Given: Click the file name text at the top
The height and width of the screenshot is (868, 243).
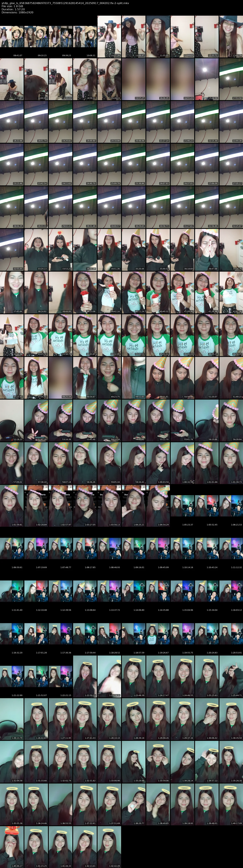Looking at the screenshot, I should 65,3.
